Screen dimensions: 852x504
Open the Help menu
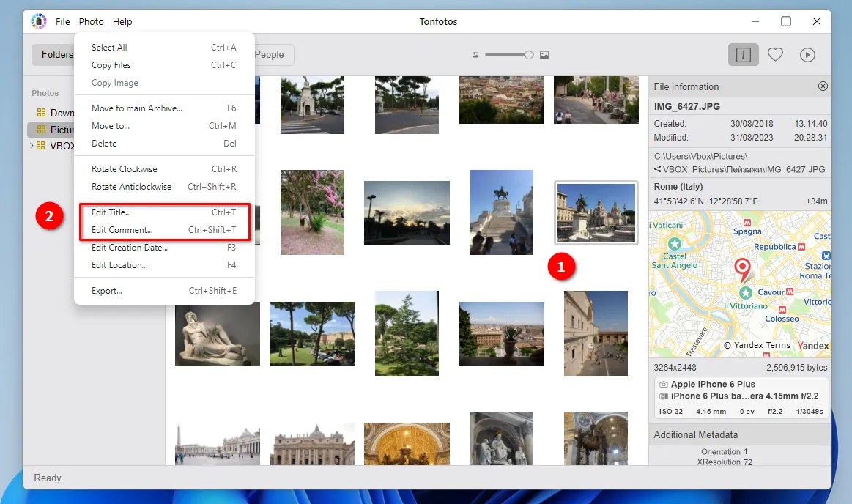tap(122, 21)
